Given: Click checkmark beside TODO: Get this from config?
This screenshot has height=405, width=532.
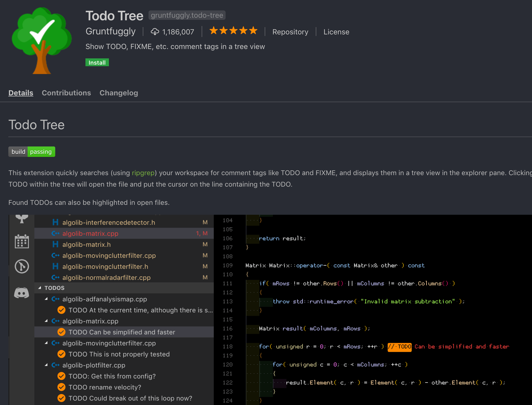Looking at the screenshot, I should pyautogui.click(x=61, y=376).
